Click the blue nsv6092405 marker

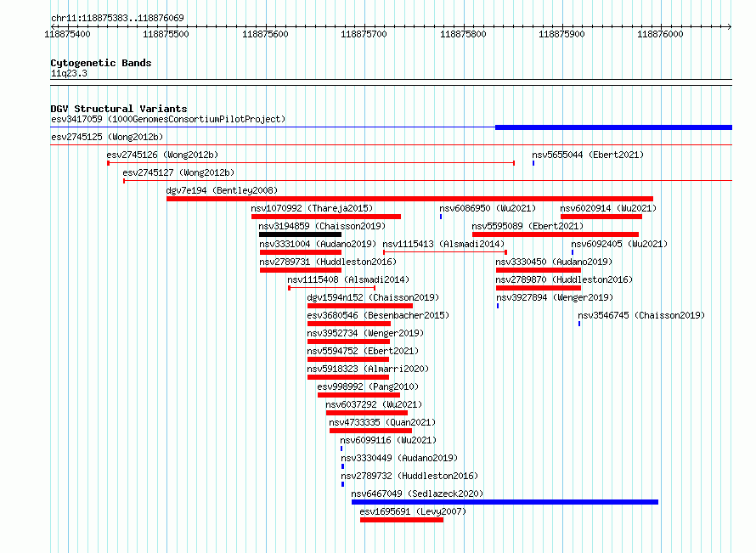[573, 252]
